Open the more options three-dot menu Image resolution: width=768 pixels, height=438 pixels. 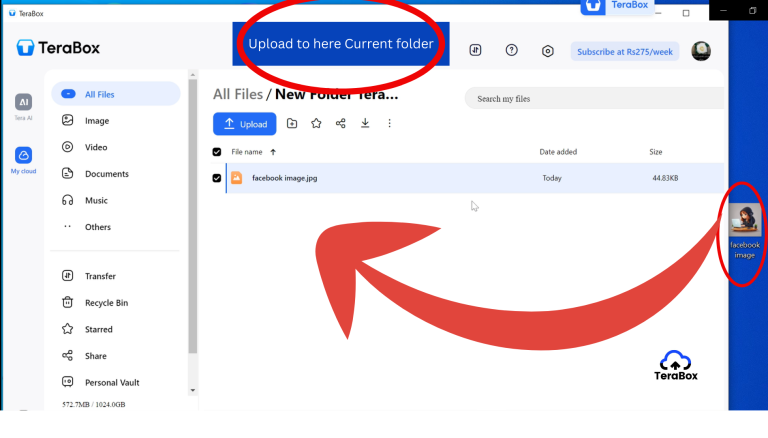click(389, 123)
